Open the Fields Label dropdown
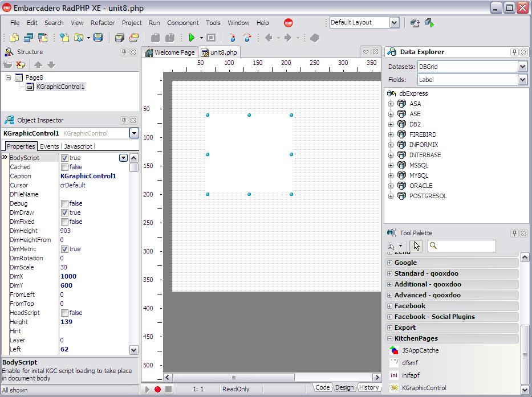The width and height of the screenshot is (532, 397). (522, 80)
